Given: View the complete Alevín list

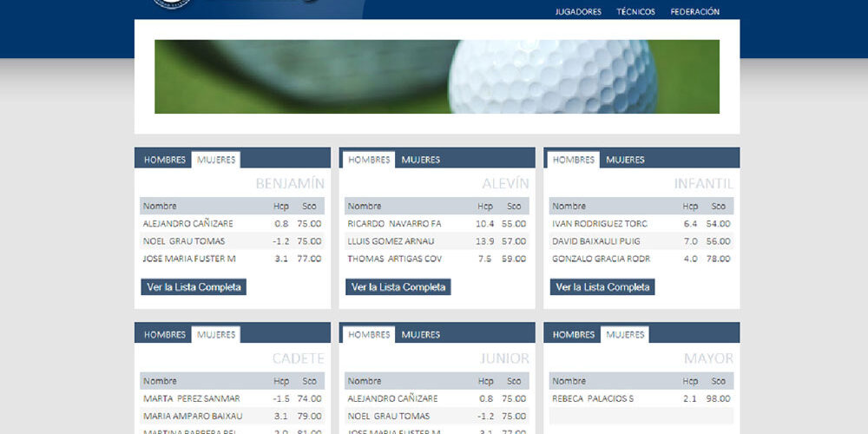Looking at the screenshot, I should pos(398,287).
